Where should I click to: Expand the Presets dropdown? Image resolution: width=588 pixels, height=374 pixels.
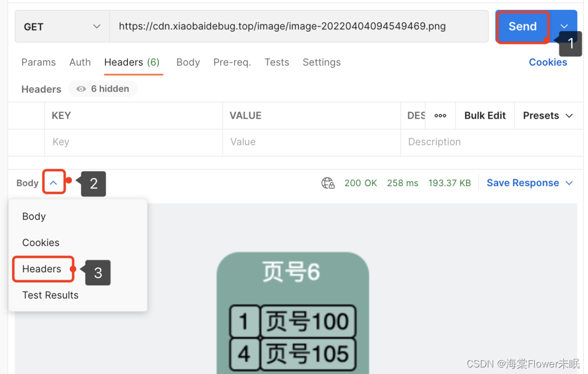coord(546,115)
